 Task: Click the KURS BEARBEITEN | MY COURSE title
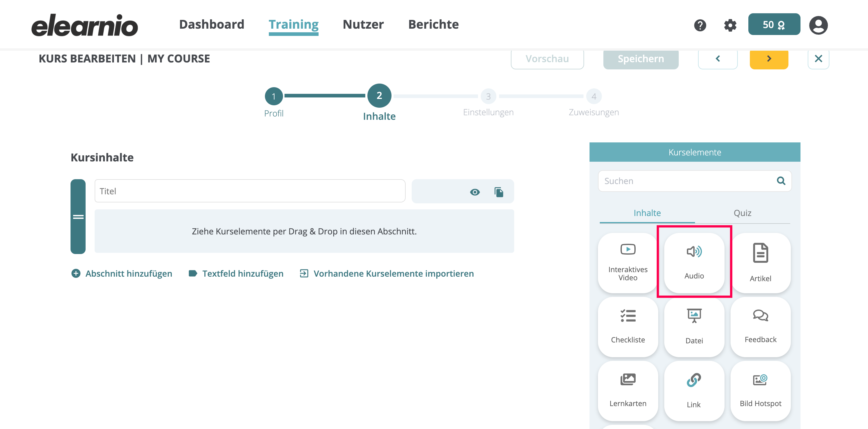click(x=124, y=59)
